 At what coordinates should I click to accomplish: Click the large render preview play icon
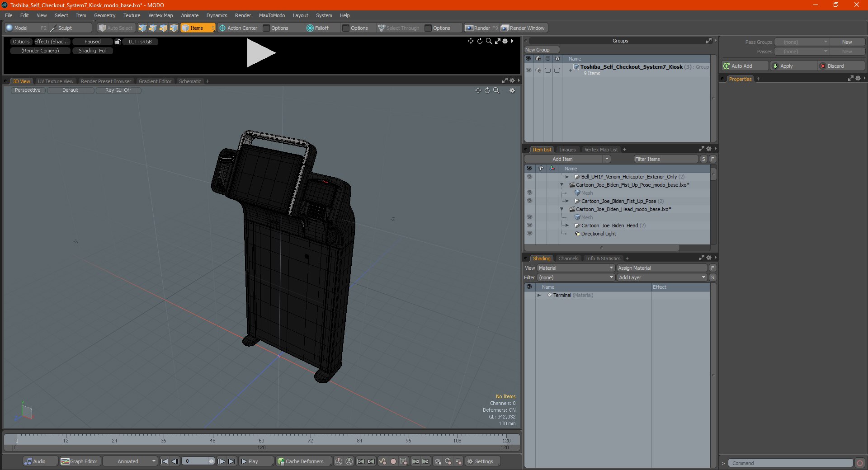coord(261,53)
